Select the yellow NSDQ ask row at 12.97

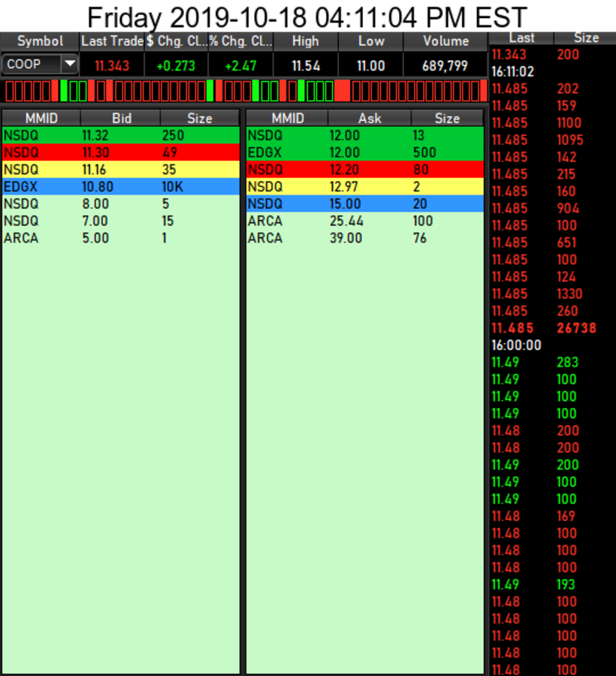coord(364,187)
